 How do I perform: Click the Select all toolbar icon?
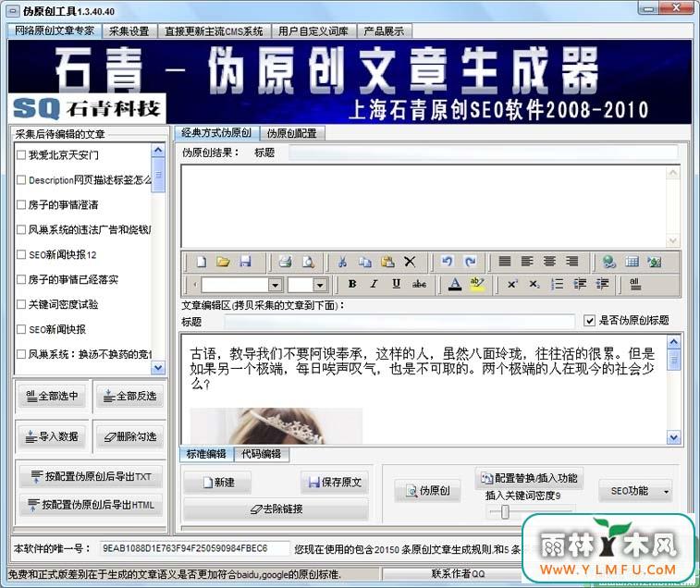click(x=635, y=284)
